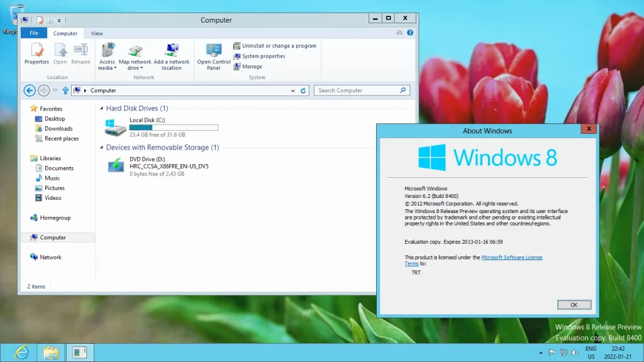Viewport: 644px width, 362px height.
Task: Click the search magnifier icon
Action: click(x=403, y=90)
